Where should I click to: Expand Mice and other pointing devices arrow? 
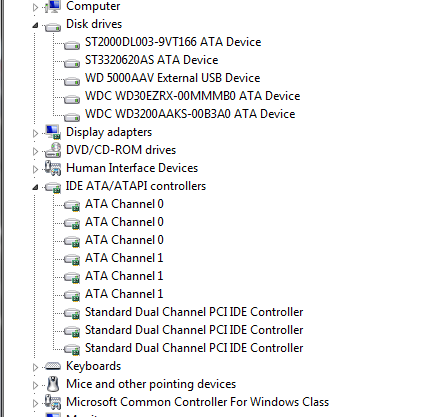pos(35,385)
